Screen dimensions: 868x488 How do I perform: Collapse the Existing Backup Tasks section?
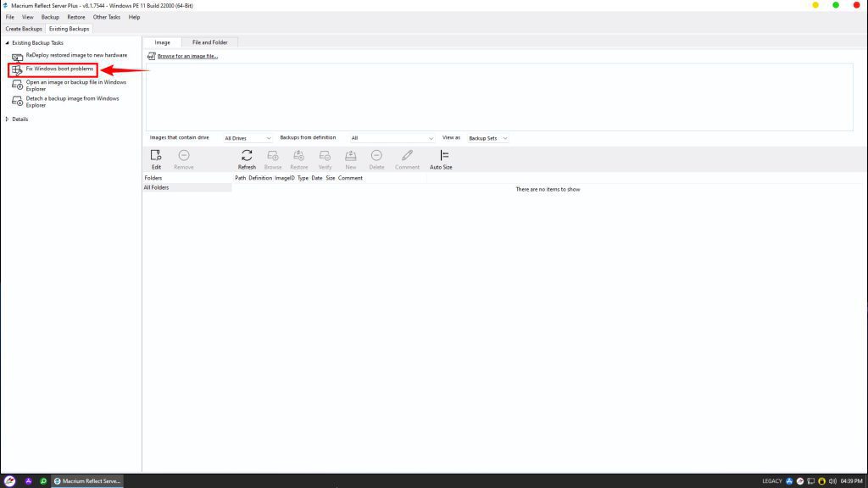point(7,42)
